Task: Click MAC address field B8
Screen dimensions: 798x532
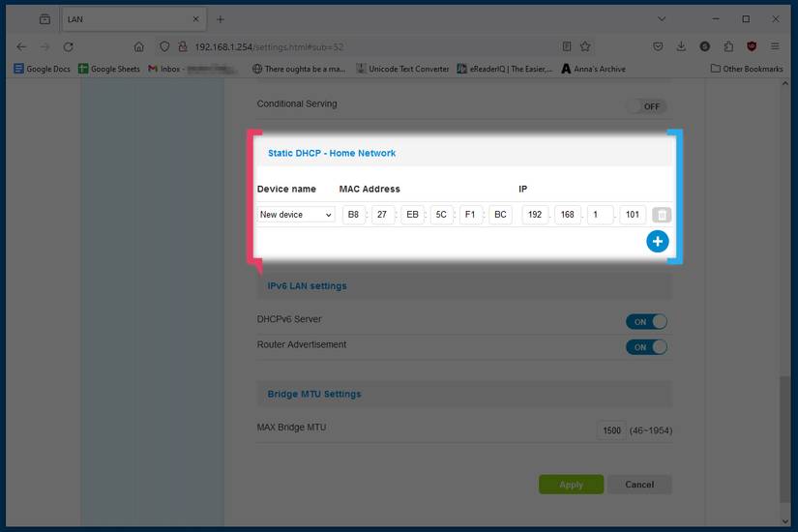Action: click(353, 215)
